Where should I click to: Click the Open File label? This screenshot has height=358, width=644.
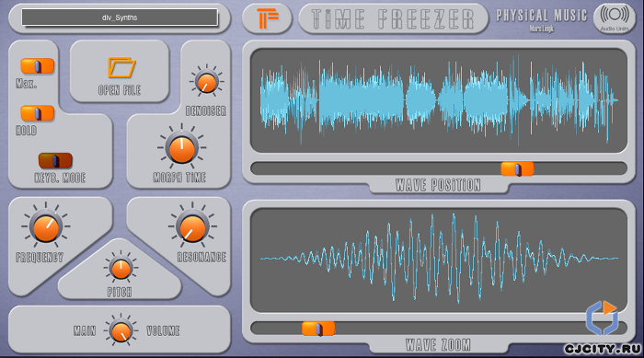(x=120, y=90)
